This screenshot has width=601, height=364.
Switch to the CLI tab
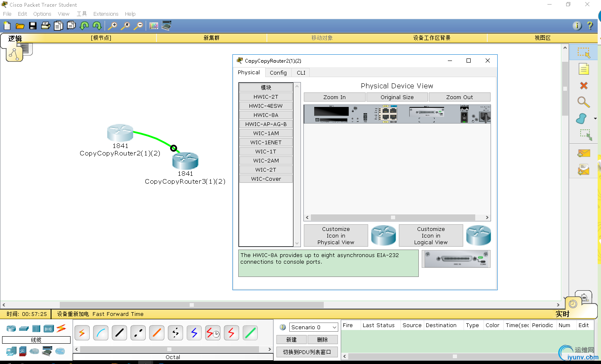[x=301, y=73]
